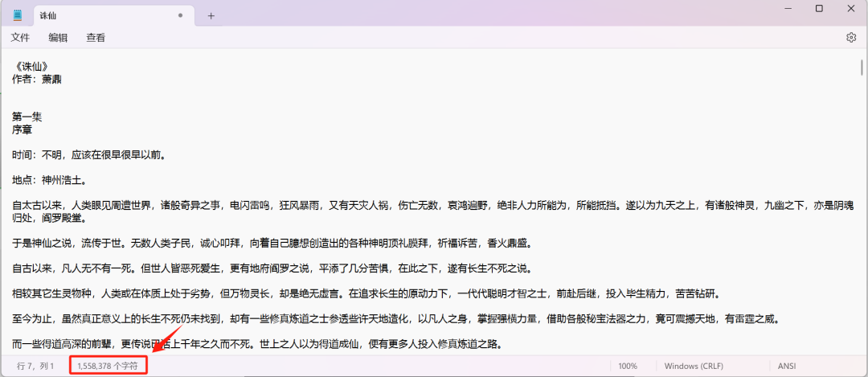
Task: Click the Notepad app icon in title bar
Action: coord(18,15)
